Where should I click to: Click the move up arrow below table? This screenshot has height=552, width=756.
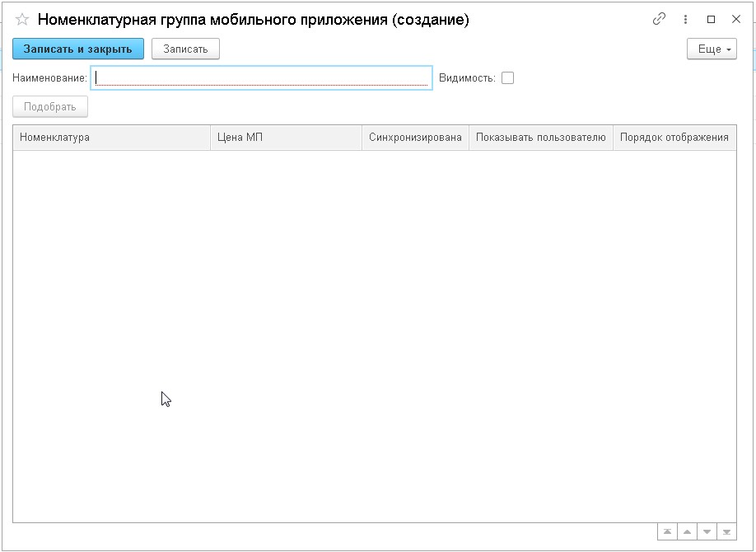pos(687,532)
